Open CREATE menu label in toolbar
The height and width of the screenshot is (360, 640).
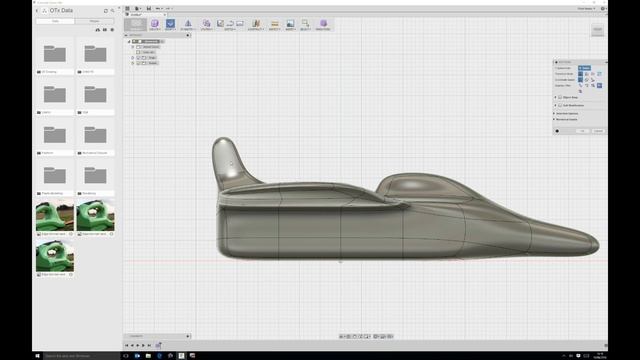(155, 29)
